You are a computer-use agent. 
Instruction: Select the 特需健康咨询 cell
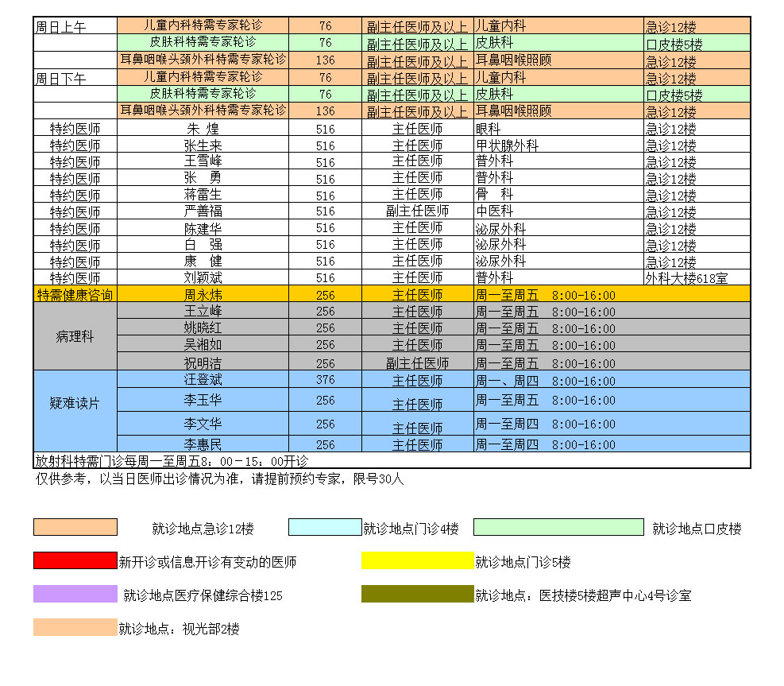[x=75, y=294]
